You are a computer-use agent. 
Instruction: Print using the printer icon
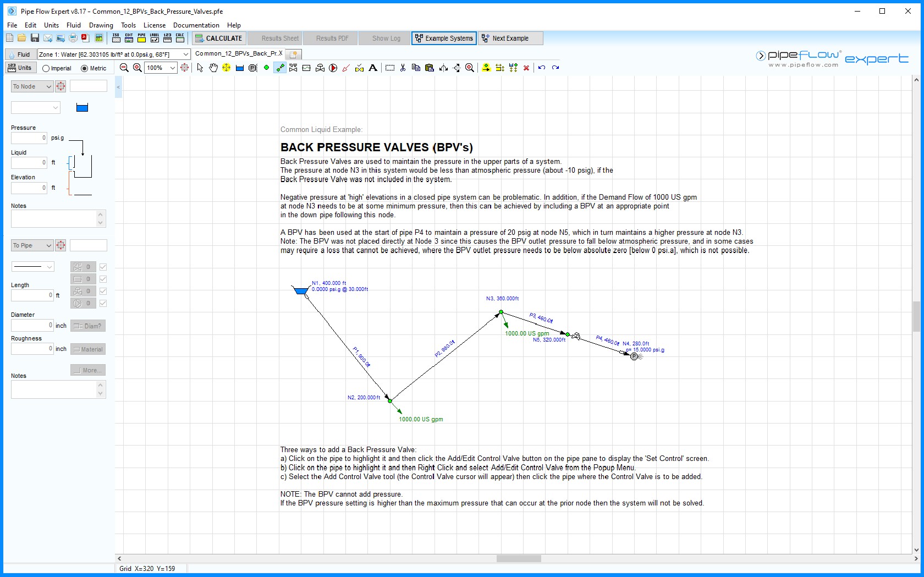pos(73,38)
